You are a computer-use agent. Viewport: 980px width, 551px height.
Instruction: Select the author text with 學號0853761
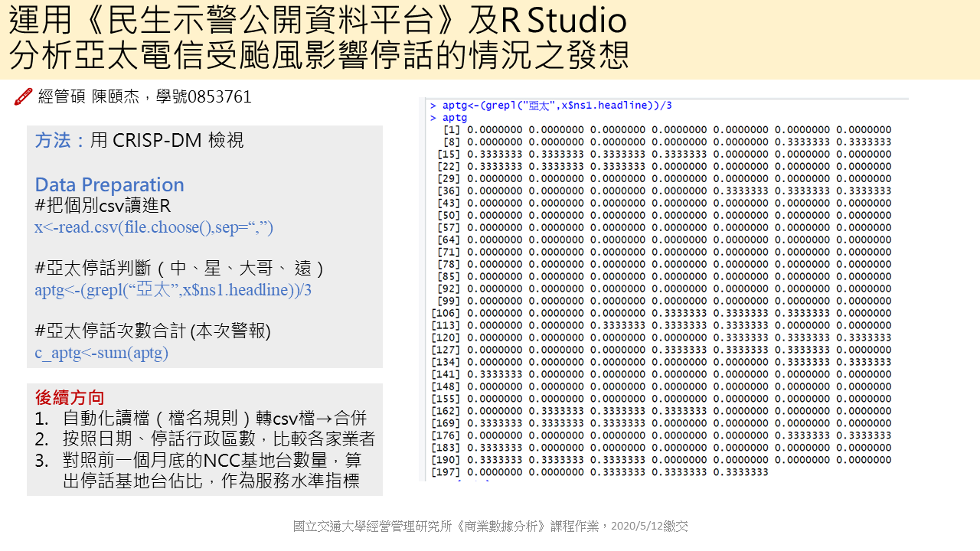(144, 96)
